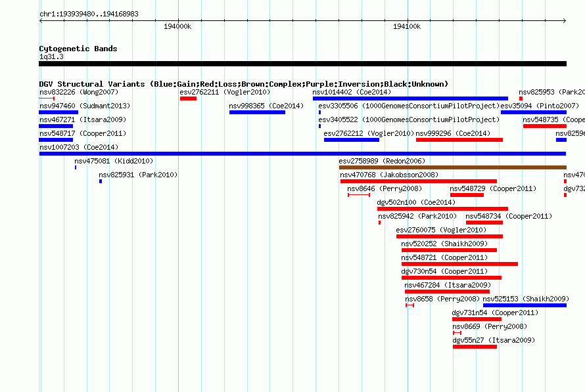Select the nsv8669 (Perry2008) label
Image resolution: width=585 pixels, height=392 pixels.
(x=490, y=326)
